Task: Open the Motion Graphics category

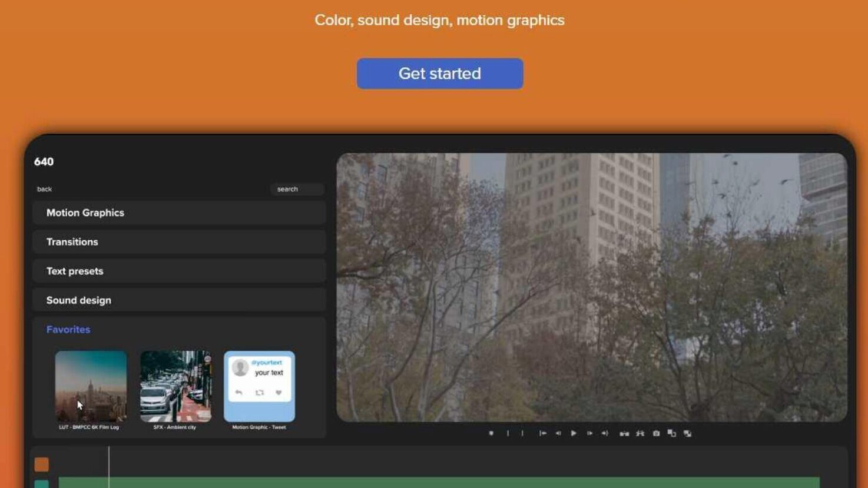Action: click(x=179, y=213)
